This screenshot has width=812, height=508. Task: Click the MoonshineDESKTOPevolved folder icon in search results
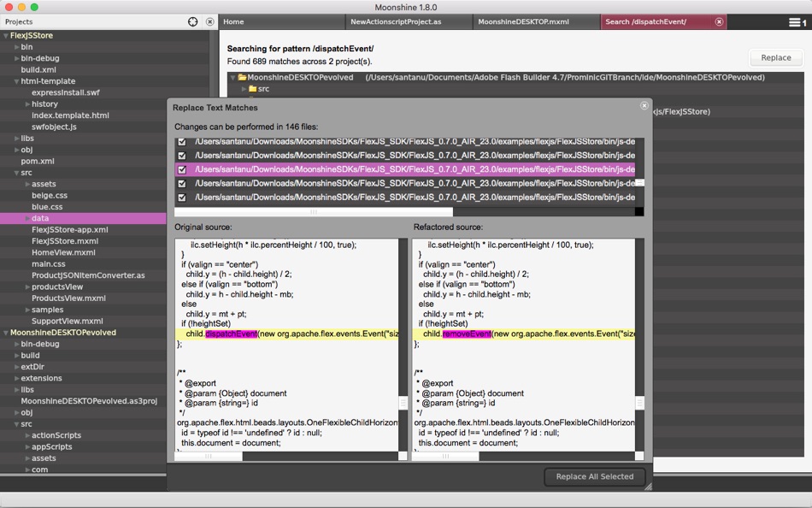[242, 78]
